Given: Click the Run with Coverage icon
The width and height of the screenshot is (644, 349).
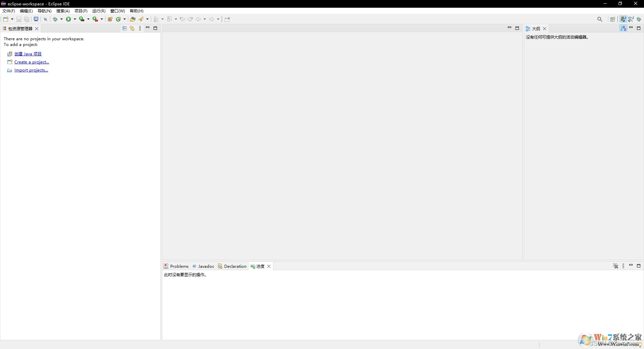Looking at the screenshot, I should tap(82, 19).
